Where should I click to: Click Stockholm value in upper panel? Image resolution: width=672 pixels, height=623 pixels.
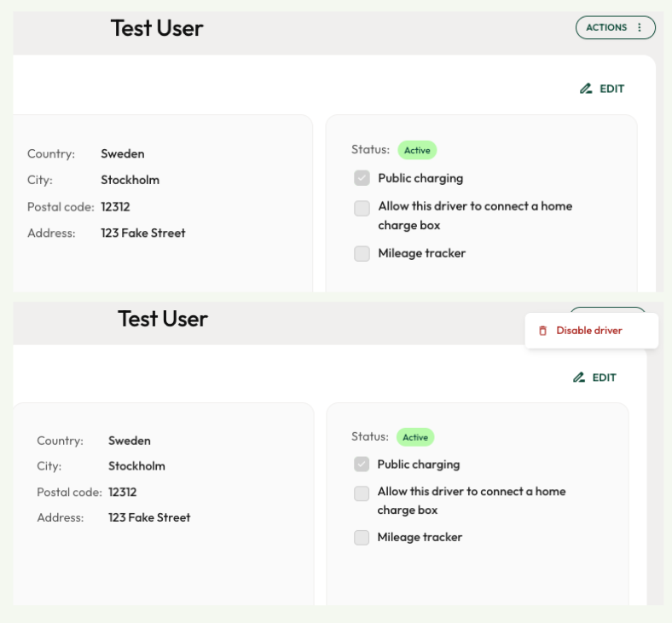pyautogui.click(x=130, y=180)
